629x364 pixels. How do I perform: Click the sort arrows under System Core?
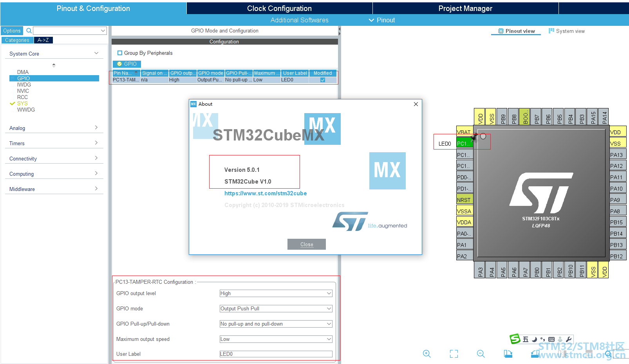54,65
